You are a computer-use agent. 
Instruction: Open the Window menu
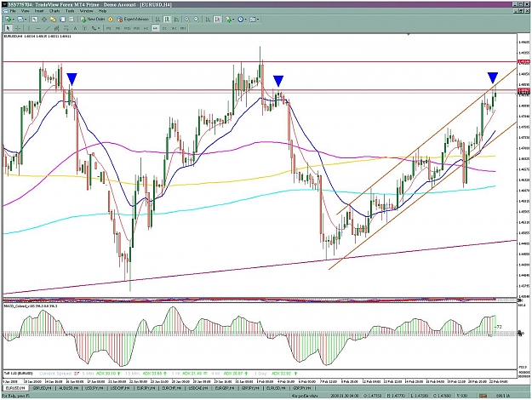[x=86, y=11]
